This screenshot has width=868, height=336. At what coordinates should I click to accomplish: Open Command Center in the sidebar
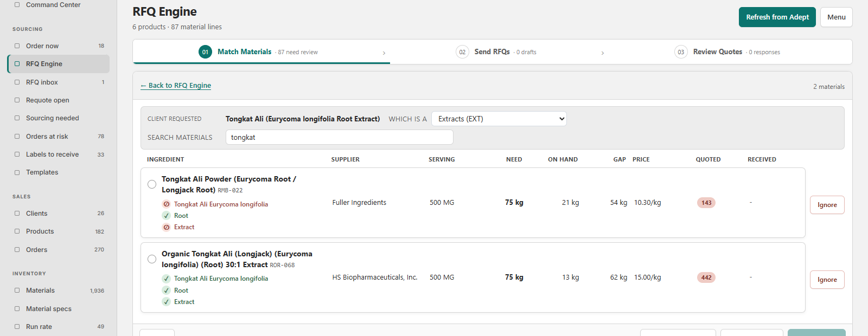pos(59,5)
